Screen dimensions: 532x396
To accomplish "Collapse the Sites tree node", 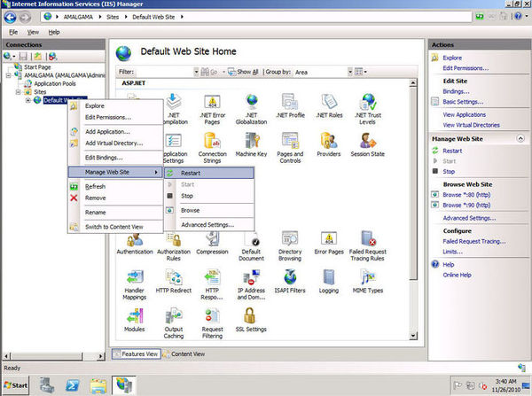I will point(19,92).
